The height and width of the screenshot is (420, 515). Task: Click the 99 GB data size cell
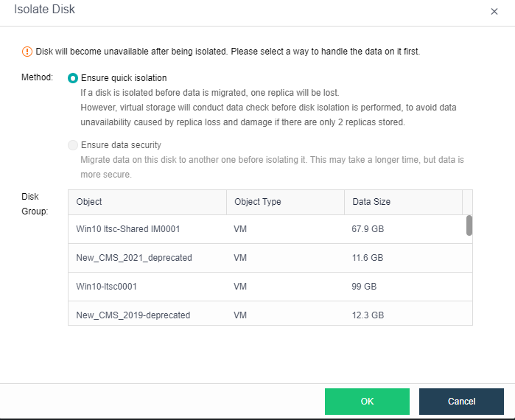[364, 287]
